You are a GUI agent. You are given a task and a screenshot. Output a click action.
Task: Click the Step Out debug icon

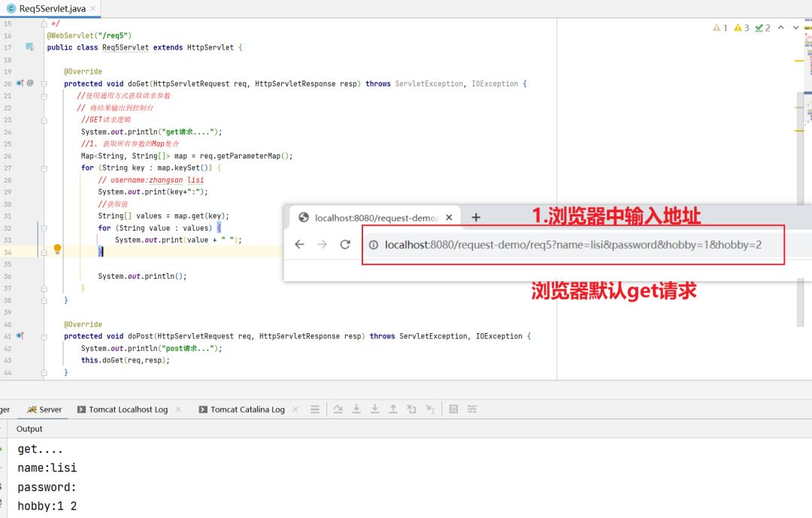tap(393, 409)
